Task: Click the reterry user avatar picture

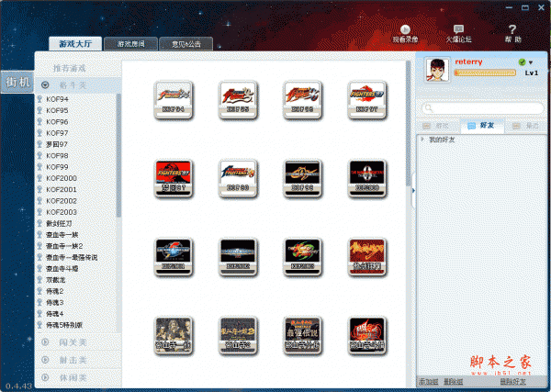Action: coord(437,70)
